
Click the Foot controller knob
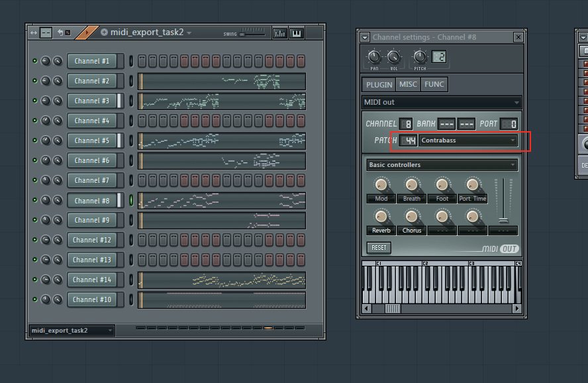pos(442,185)
